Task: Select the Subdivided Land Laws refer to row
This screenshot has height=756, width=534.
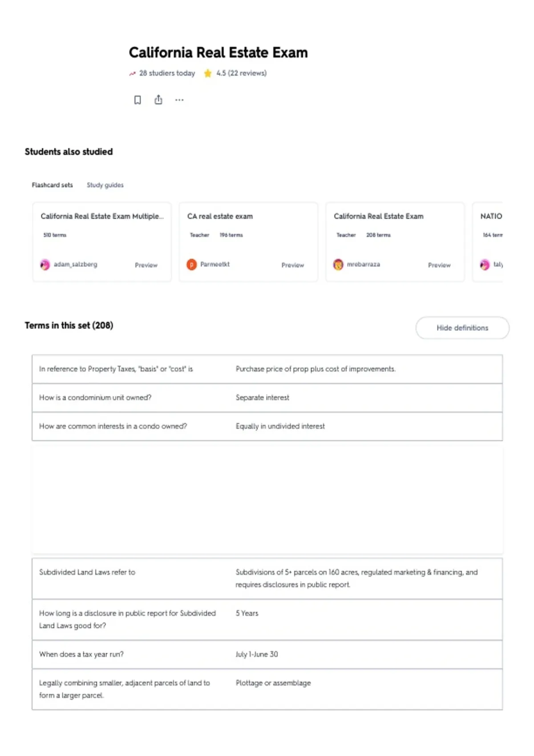Action: [267, 579]
